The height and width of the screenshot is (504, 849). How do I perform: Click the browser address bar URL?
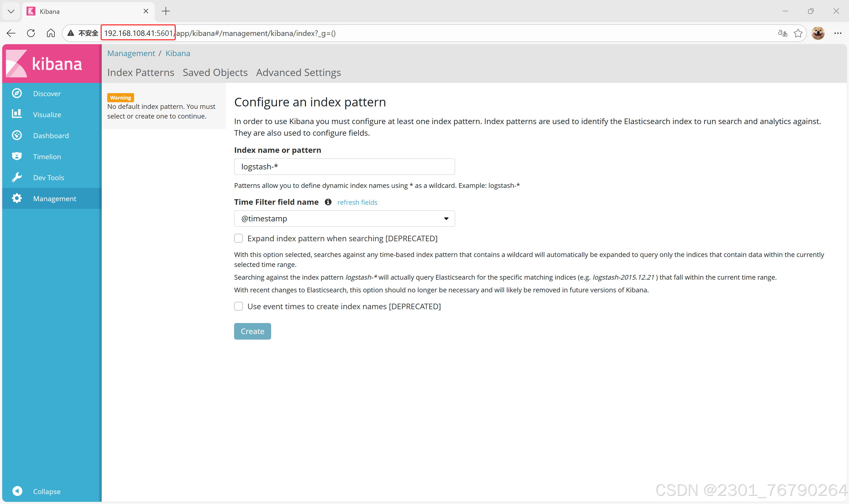220,33
